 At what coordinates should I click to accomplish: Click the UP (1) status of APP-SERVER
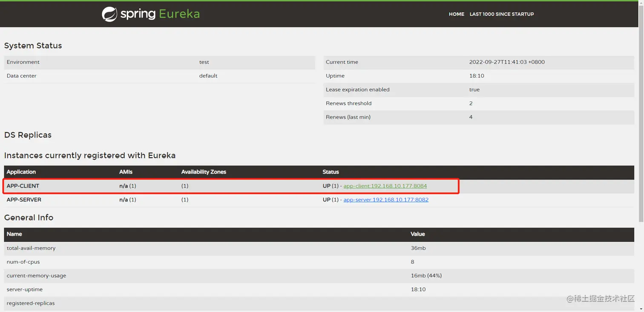click(x=331, y=199)
